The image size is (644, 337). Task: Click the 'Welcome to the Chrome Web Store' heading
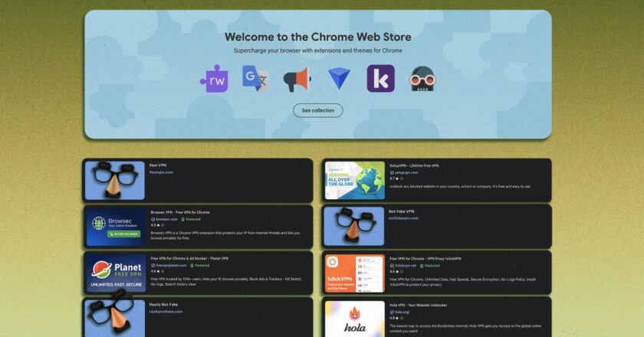tap(318, 37)
